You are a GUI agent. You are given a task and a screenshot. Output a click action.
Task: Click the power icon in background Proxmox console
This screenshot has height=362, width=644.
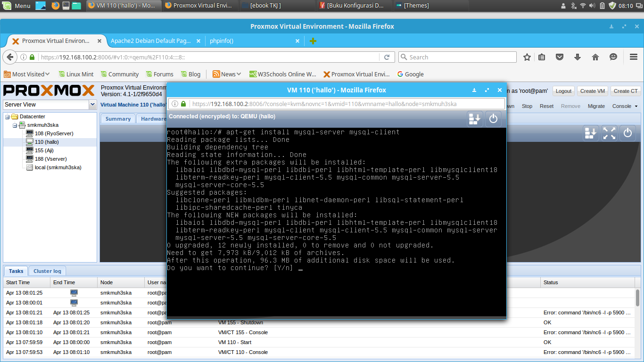coord(627,133)
